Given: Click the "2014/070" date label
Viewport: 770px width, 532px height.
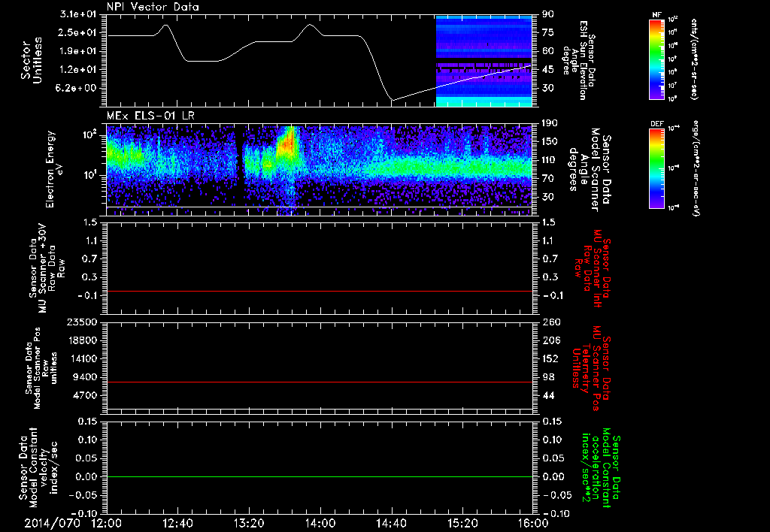Looking at the screenshot, I should [x=53, y=523].
